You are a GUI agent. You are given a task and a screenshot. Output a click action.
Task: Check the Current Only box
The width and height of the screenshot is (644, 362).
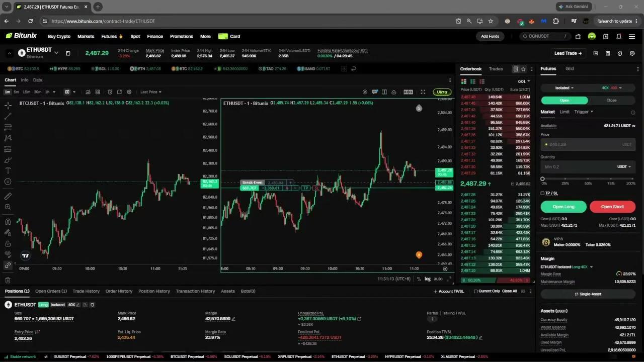pyautogui.click(x=476, y=291)
